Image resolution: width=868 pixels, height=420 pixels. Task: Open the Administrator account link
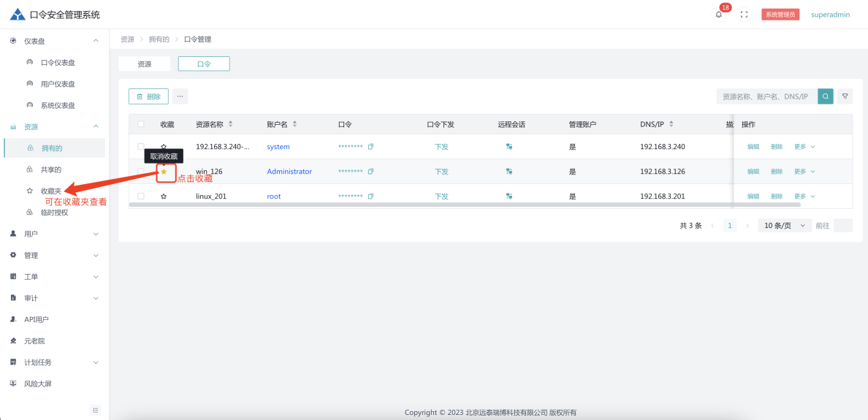click(289, 172)
